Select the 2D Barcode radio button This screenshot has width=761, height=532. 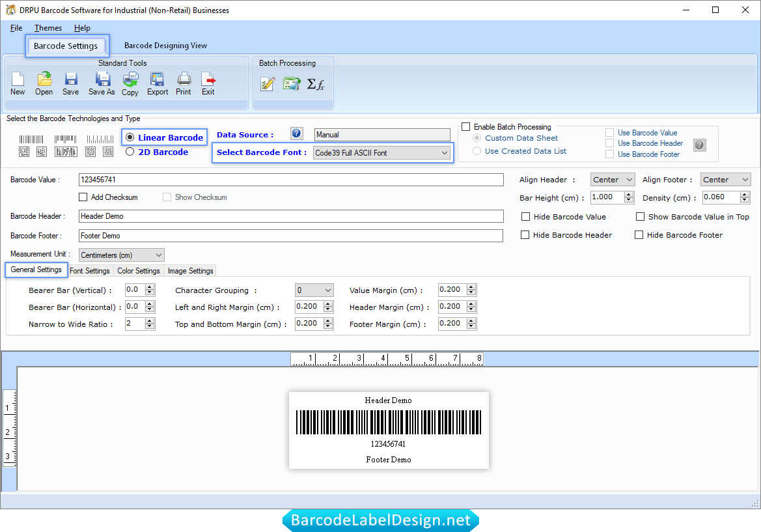tap(130, 152)
